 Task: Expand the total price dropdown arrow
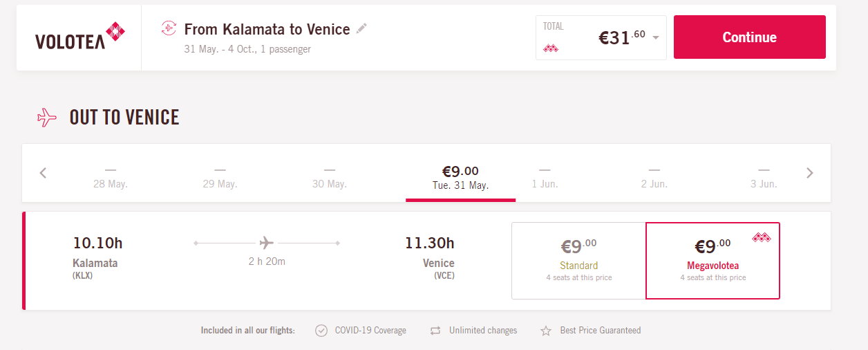[655, 38]
